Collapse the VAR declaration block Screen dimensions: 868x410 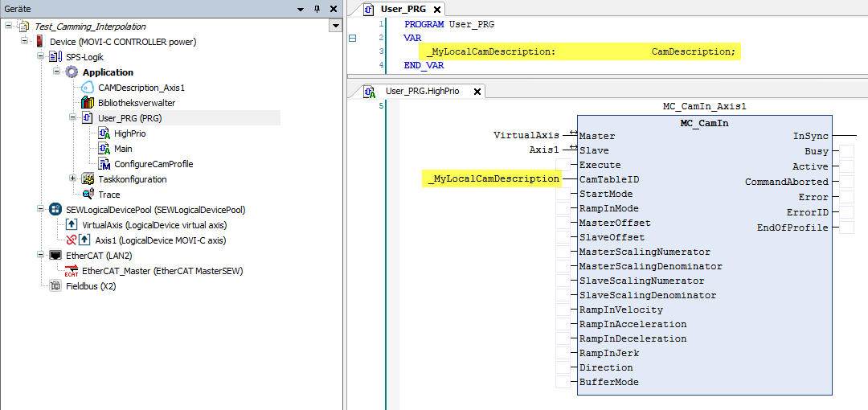coord(352,38)
